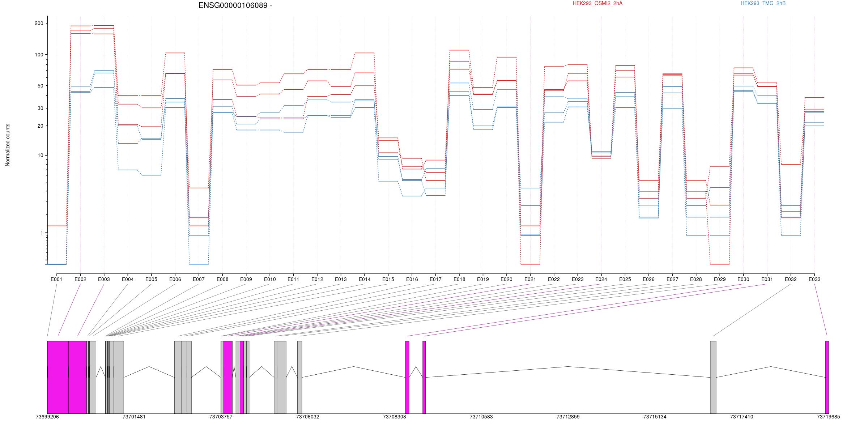The height and width of the screenshot is (434, 868).
Task: Click the y-axis tick value 1
Action: click(x=42, y=233)
